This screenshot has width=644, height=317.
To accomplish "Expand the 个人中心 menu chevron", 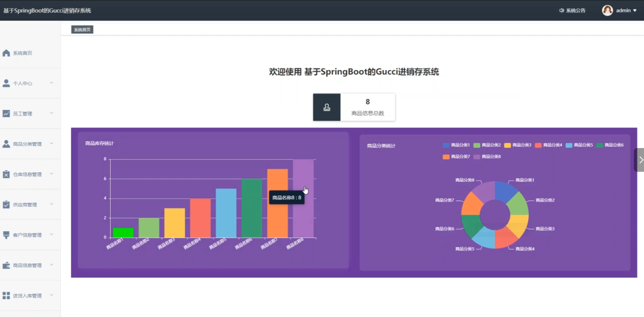I will point(52,83).
